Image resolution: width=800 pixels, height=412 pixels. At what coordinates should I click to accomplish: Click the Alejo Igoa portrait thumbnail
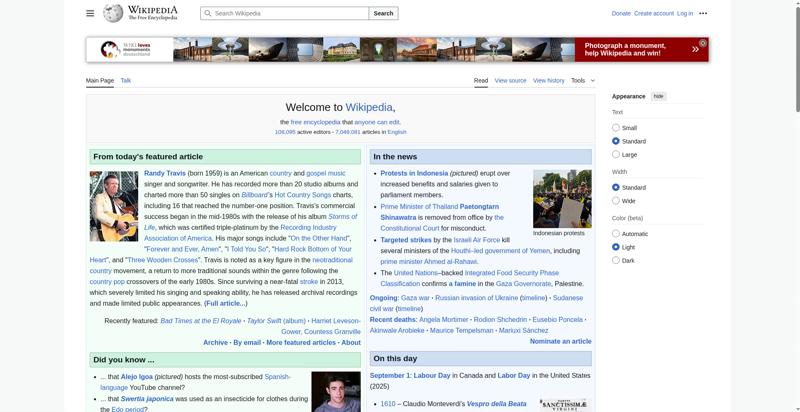coord(336,392)
